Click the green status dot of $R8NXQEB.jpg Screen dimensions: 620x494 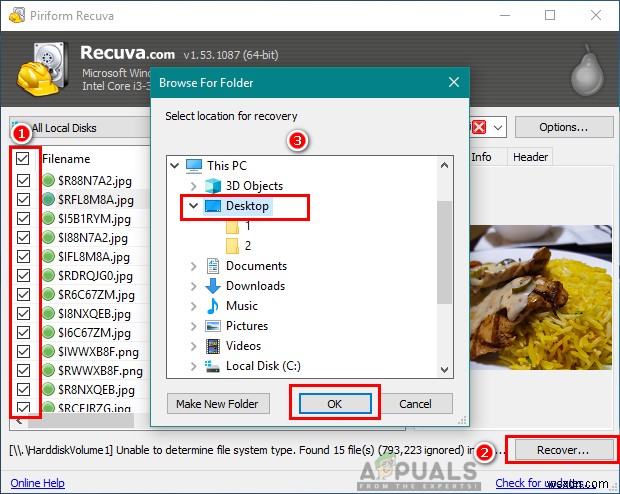(48, 389)
